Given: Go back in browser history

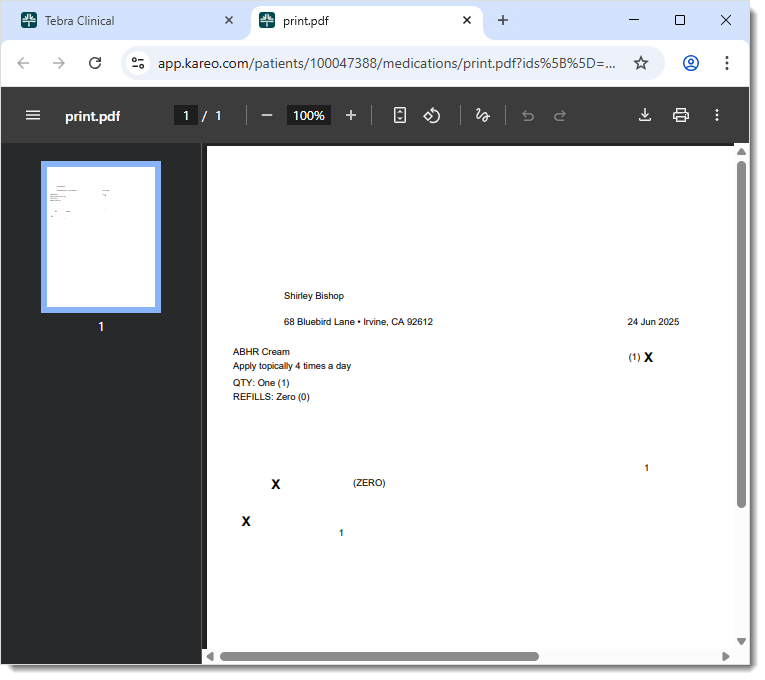Looking at the screenshot, I should point(23,63).
